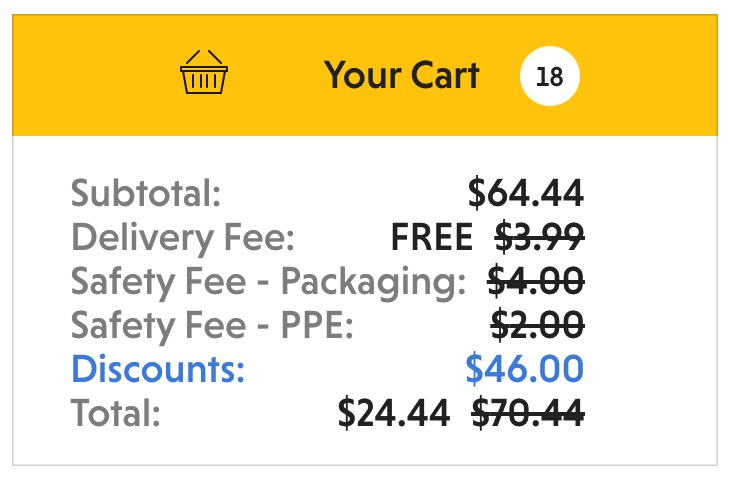This screenshot has height=478, width=732.
Task: Click the cart item count badge showing 18
Action: click(549, 76)
